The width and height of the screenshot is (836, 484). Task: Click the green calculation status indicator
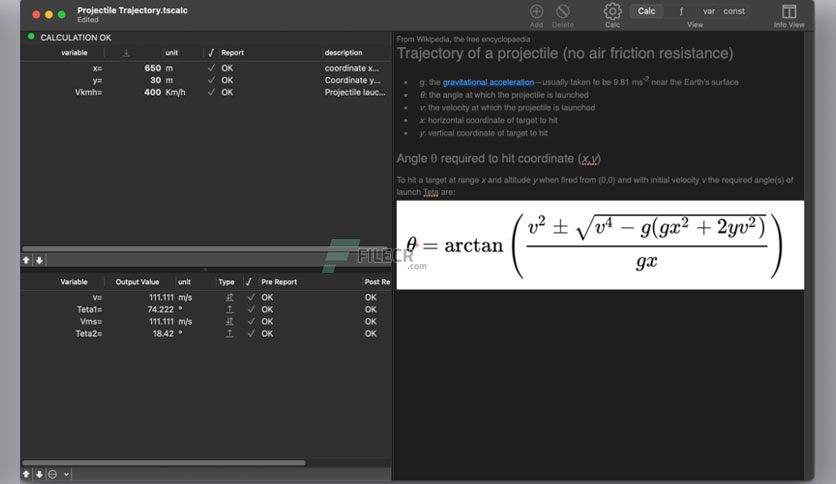pos(31,37)
